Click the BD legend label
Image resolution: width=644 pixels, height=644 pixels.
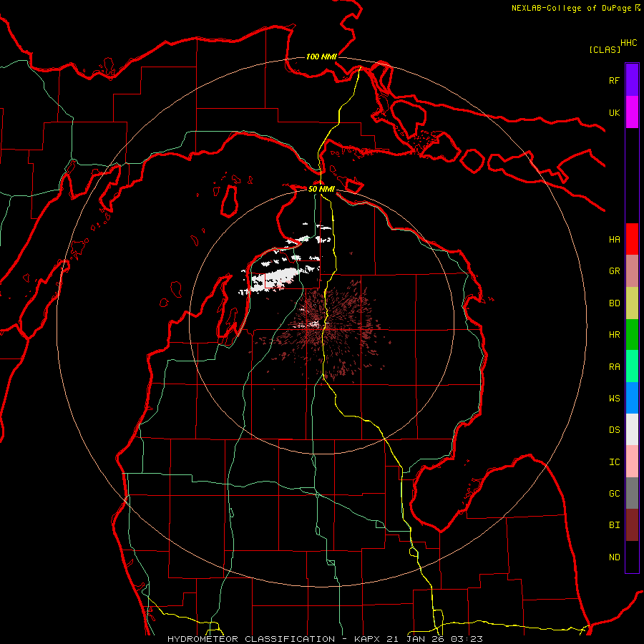point(615,303)
